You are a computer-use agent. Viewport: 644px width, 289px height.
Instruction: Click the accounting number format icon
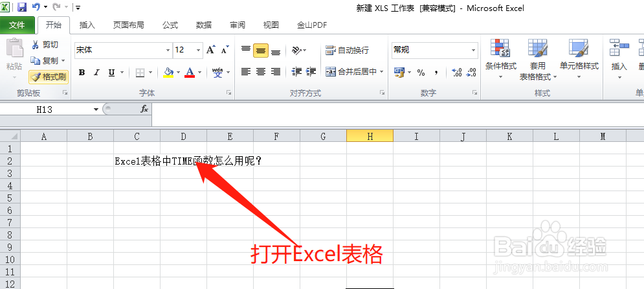pyautogui.click(x=399, y=73)
